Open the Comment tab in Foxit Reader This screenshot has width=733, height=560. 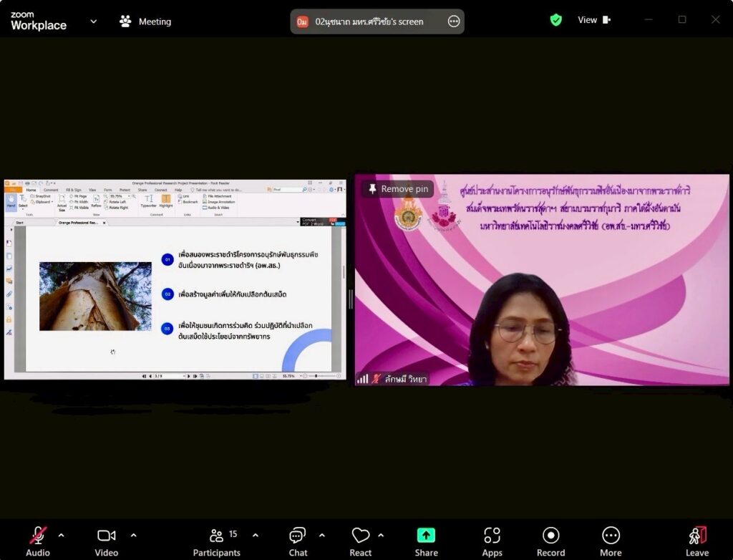coord(51,190)
